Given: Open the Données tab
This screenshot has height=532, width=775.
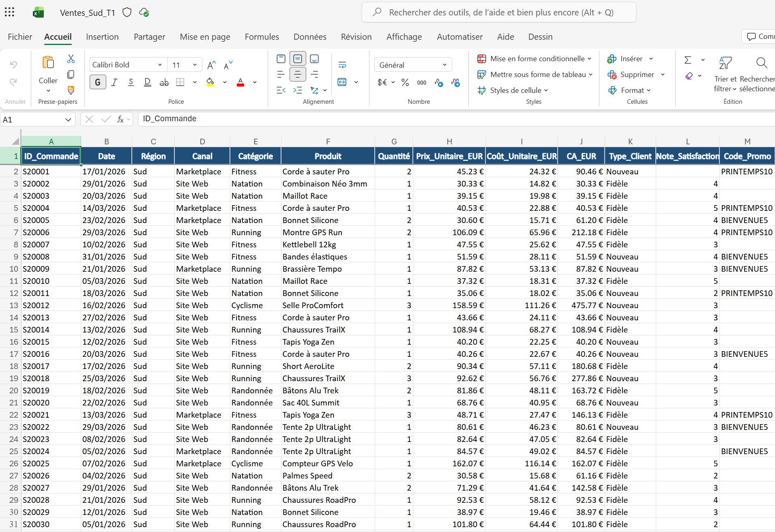Looking at the screenshot, I should [310, 37].
